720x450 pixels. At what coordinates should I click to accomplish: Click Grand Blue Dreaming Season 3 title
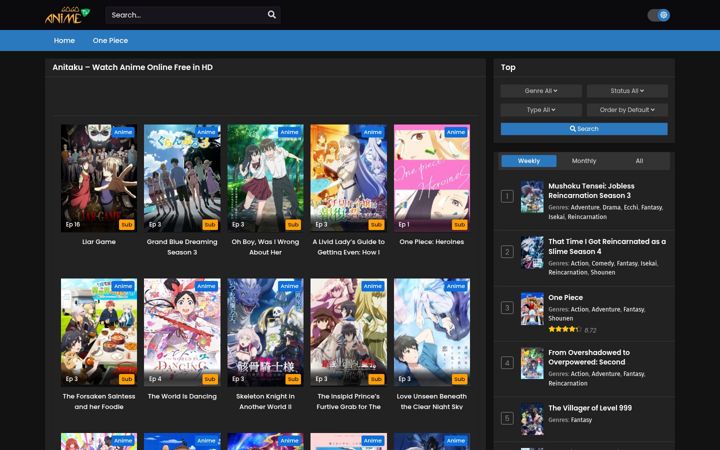182,247
